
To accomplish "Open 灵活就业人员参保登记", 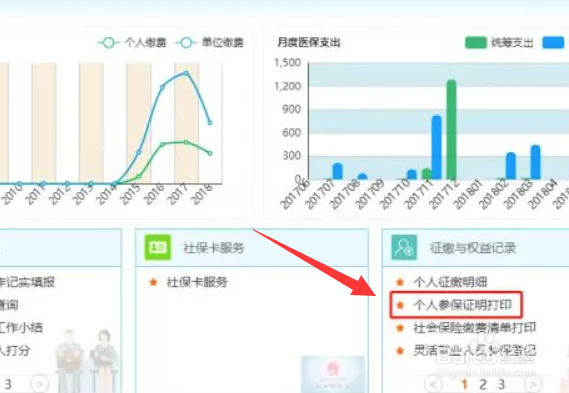I will 475,351.
